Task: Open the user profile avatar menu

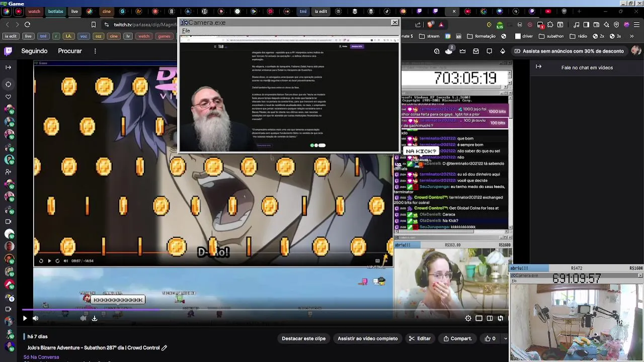Action: point(636,50)
